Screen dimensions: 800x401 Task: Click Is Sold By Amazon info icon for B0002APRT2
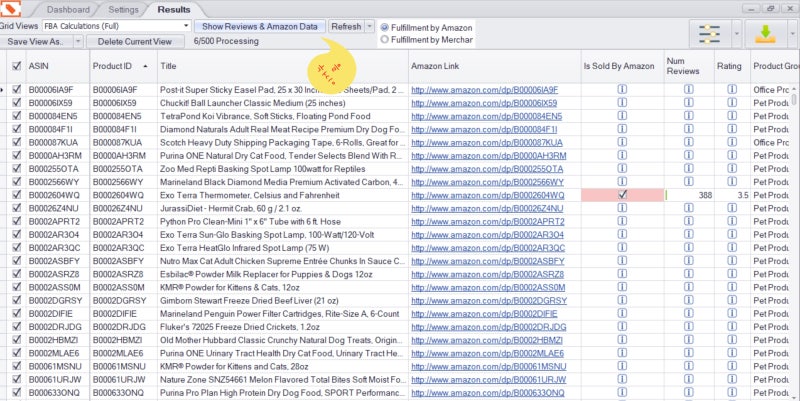click(622, 221)
